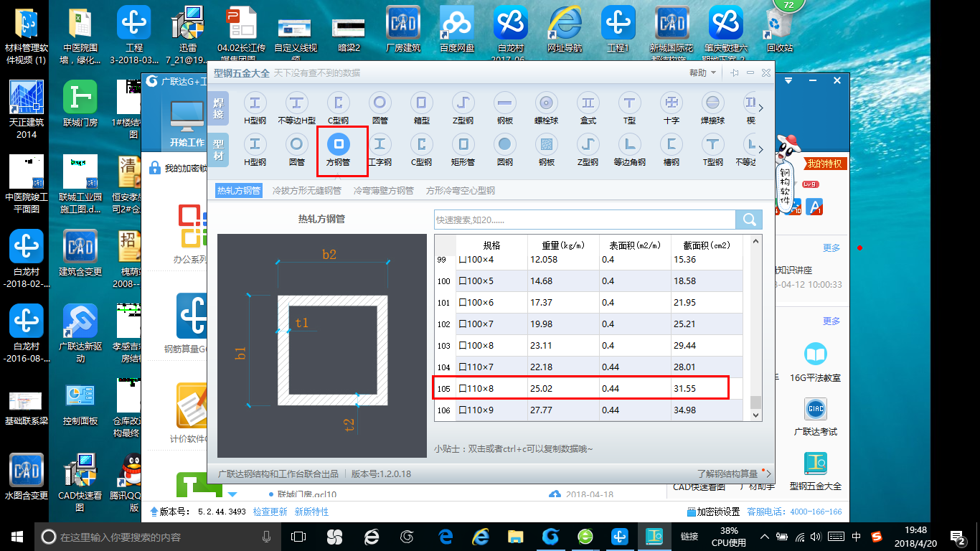The height and width of the screenshot is (551, 980).
Task: Select the 型材 category tab
Action: coord(219,151)
